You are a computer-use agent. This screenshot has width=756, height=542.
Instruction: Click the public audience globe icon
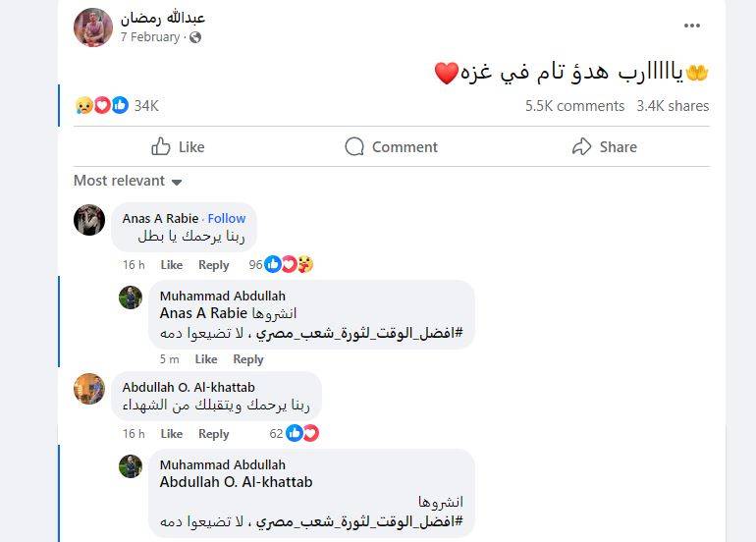coord(195,37)
